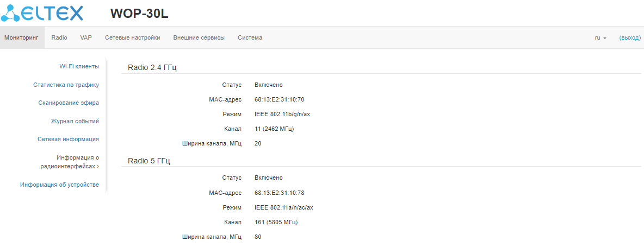Screen dimensions: 644x247
Task: Open the Мониторинг tab
Action: pyautogui.click(x=22, y=38)
